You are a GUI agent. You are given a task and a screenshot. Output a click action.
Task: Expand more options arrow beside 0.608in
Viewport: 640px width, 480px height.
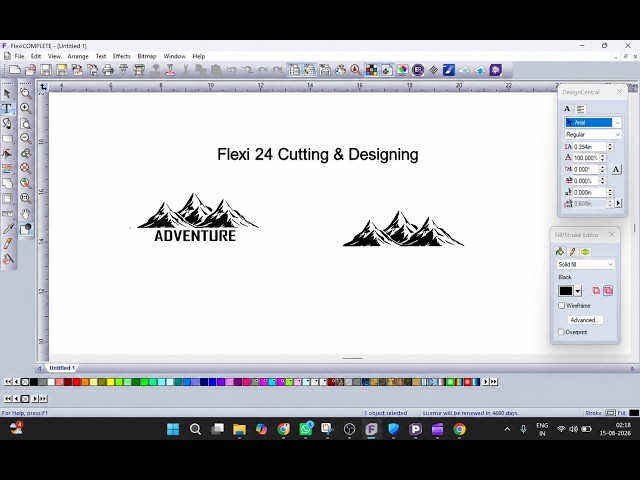(x=618, y=203)
